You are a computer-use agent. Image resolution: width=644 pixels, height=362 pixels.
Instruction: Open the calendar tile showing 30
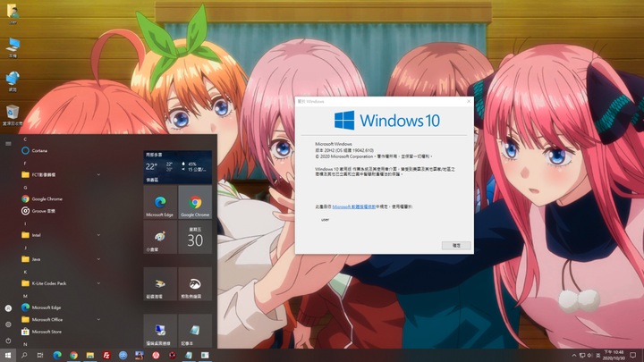[x=195, y=237]
